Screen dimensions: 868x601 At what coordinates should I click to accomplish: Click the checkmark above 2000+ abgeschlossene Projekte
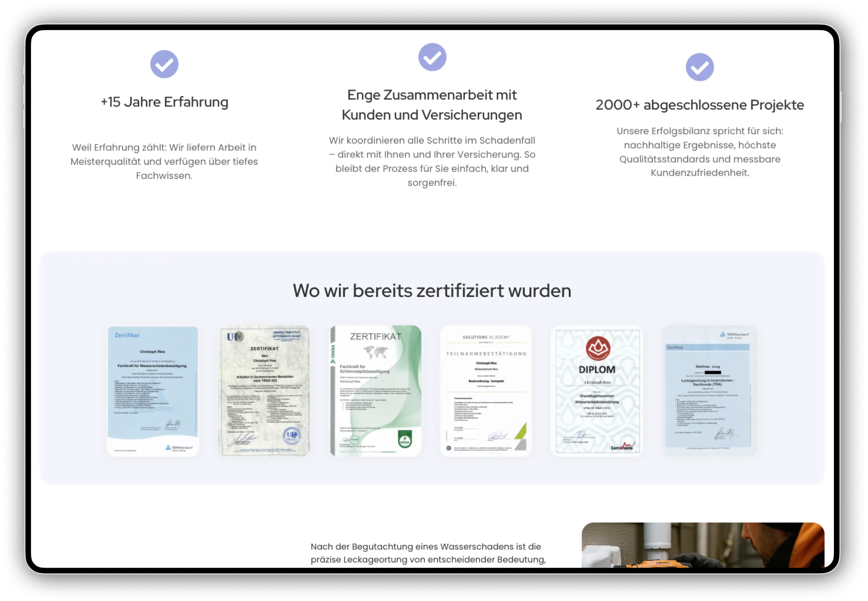[x=699, y=67]
